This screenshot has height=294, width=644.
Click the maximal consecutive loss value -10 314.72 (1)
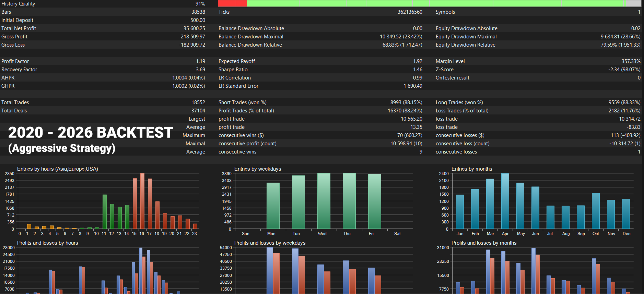click(625, 144)
